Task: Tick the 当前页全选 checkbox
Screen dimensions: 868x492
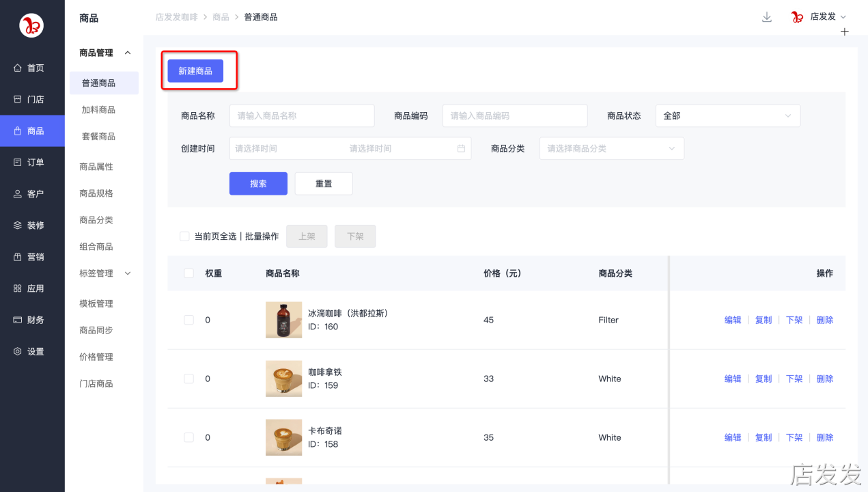Action: (184, 236)
